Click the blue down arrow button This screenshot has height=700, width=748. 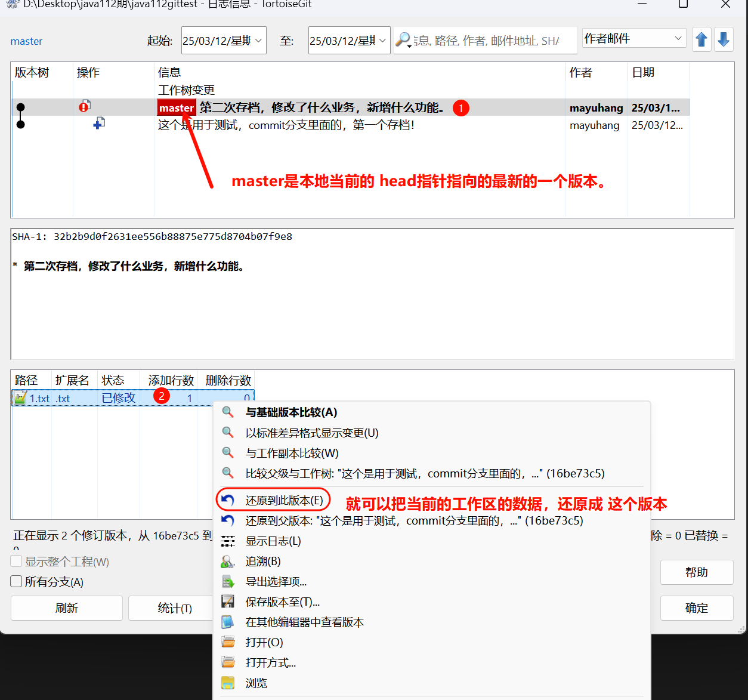pyautogui.click(x=724, y=40)
